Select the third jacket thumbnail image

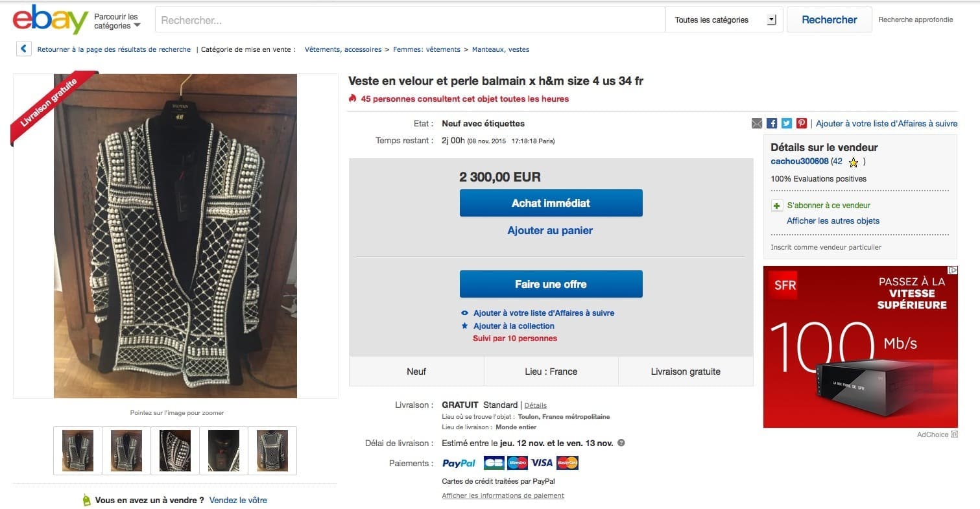175,450
